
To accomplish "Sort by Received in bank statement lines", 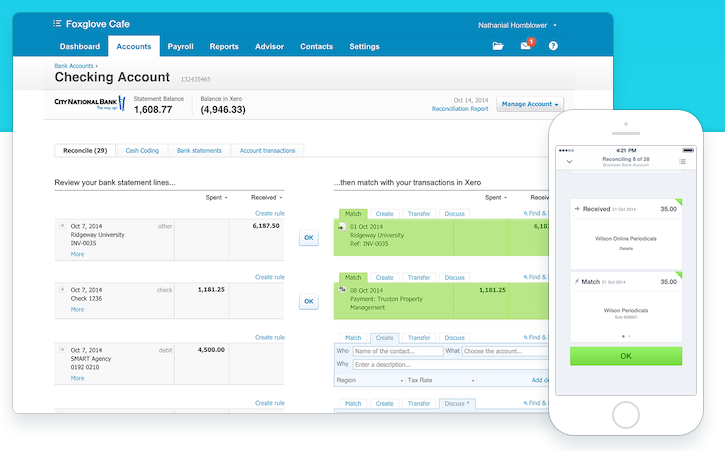I will point(266,198).
